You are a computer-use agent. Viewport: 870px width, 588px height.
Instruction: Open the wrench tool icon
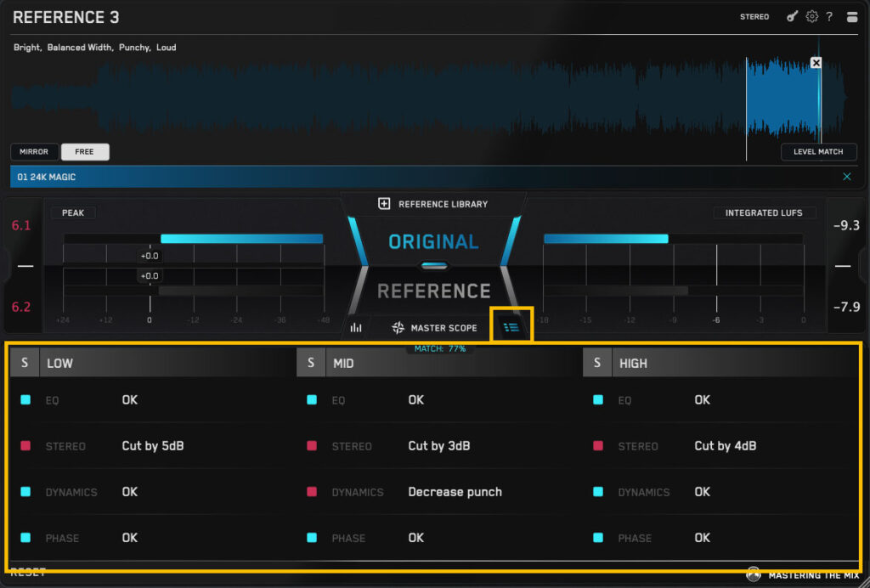pos(793,17)
